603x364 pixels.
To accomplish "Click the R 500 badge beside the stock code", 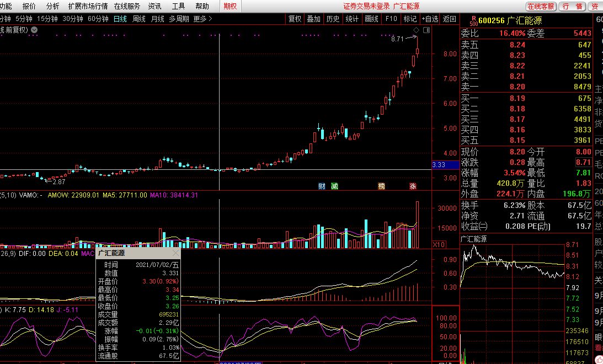I will pyautogui.click(x=473, y=21).
